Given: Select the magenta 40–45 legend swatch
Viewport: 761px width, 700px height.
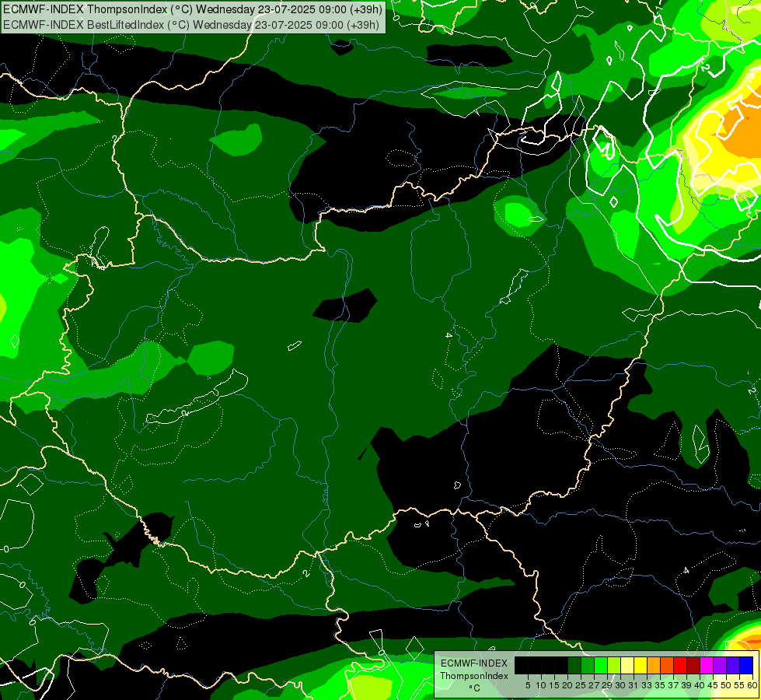Looking at the screenshot, I should click(x=707, y=665).
